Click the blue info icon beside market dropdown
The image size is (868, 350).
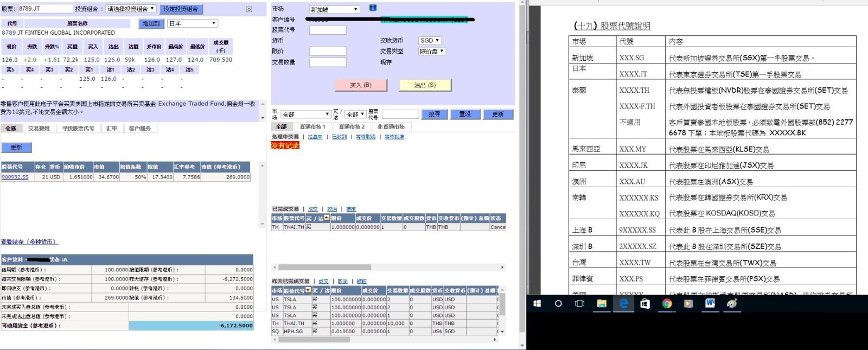point(373,8)
